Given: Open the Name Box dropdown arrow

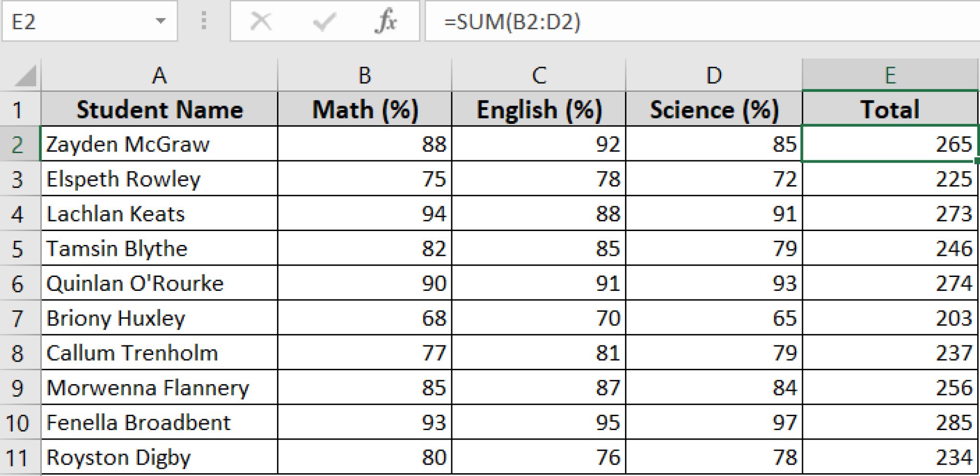Looking at the screenshot, I should (161, 21).
